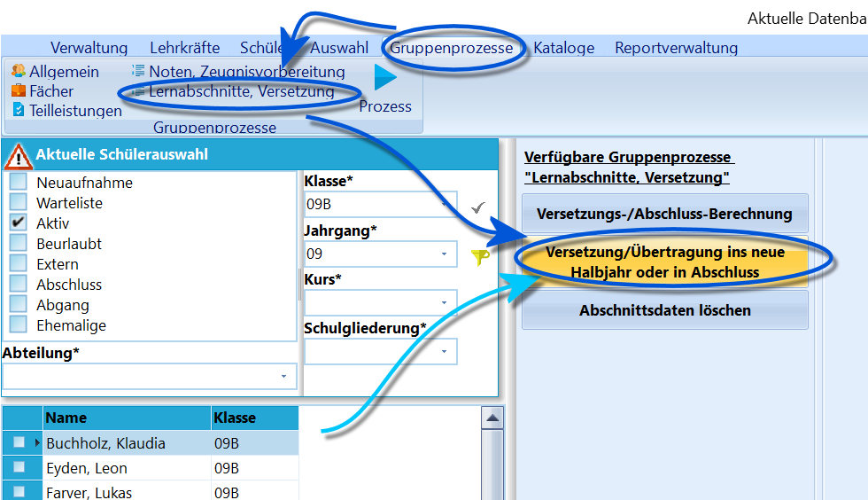
Task: Select Teilleistungen in the ribbon
Action: [x=76, y=110]
